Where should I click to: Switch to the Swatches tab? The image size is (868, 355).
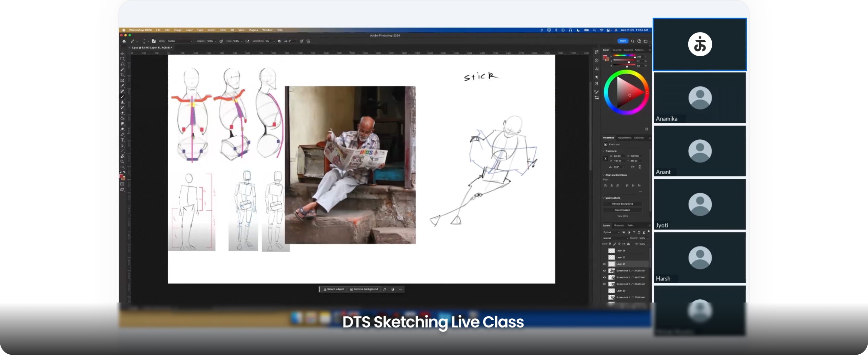(617, 50)
